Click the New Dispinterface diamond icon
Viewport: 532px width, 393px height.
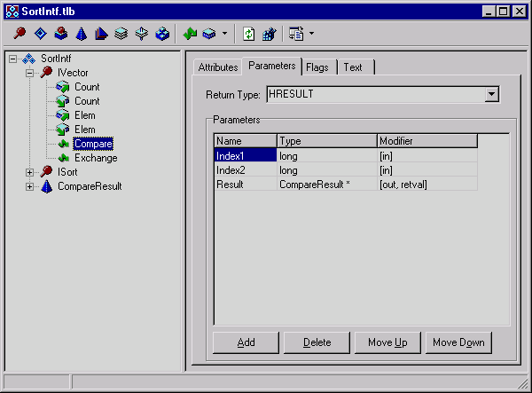40,35
